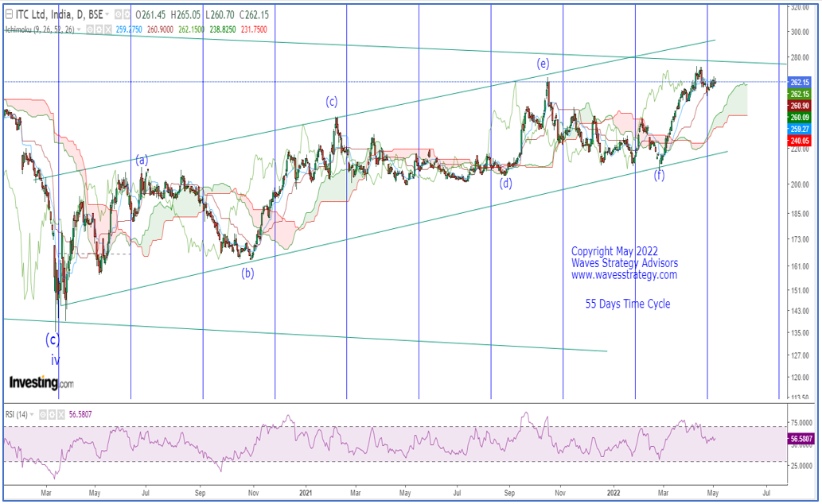
Task: Click the light blue 259.27 price axis tag
Action: (800, 129)
